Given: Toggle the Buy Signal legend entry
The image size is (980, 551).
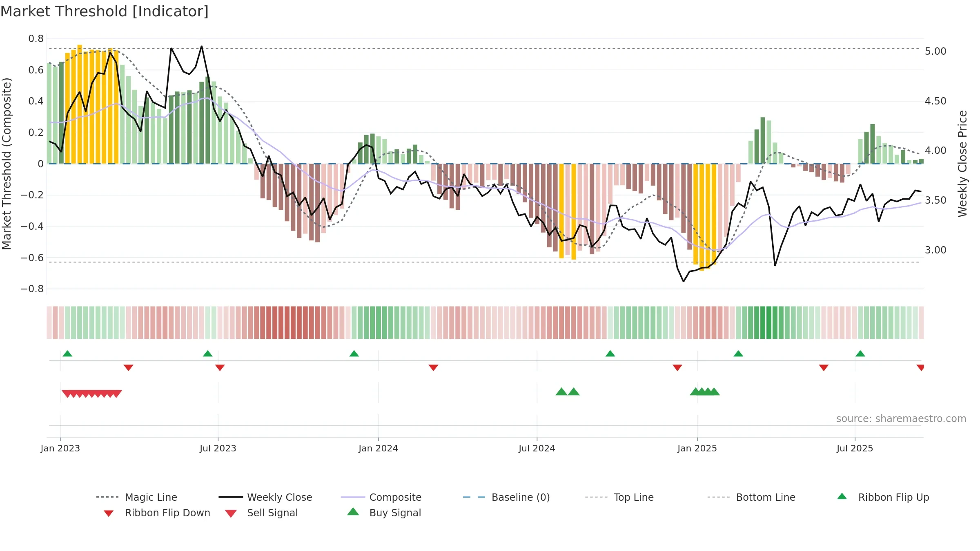Looking at the screenshot, I should coord(384,513).
